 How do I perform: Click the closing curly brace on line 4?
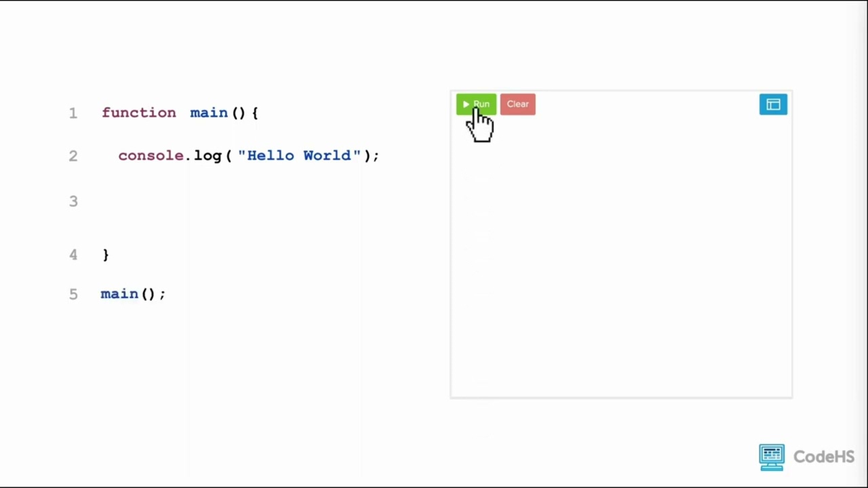click(x=105, y=255)
